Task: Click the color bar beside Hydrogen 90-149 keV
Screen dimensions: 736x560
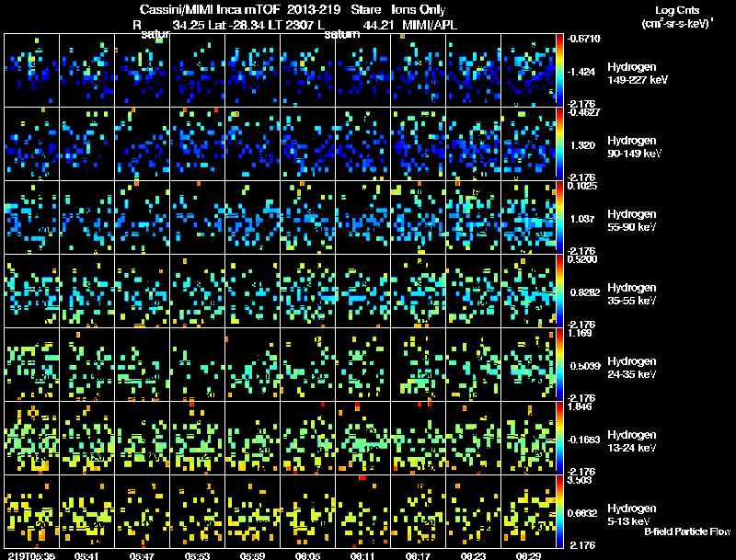Action: (x=559, y=143)
